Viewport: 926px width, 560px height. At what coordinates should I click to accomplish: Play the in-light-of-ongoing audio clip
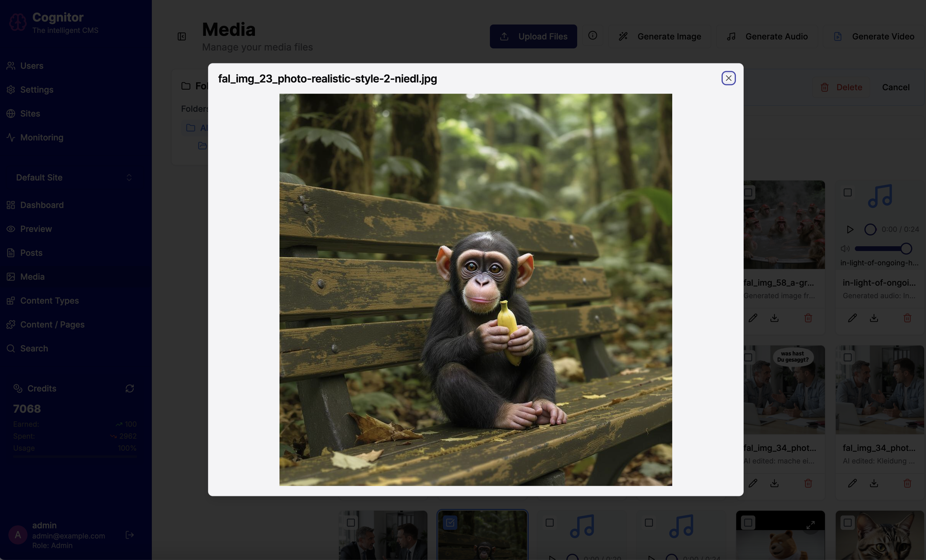pyautogui.click(x=850, y=229)
